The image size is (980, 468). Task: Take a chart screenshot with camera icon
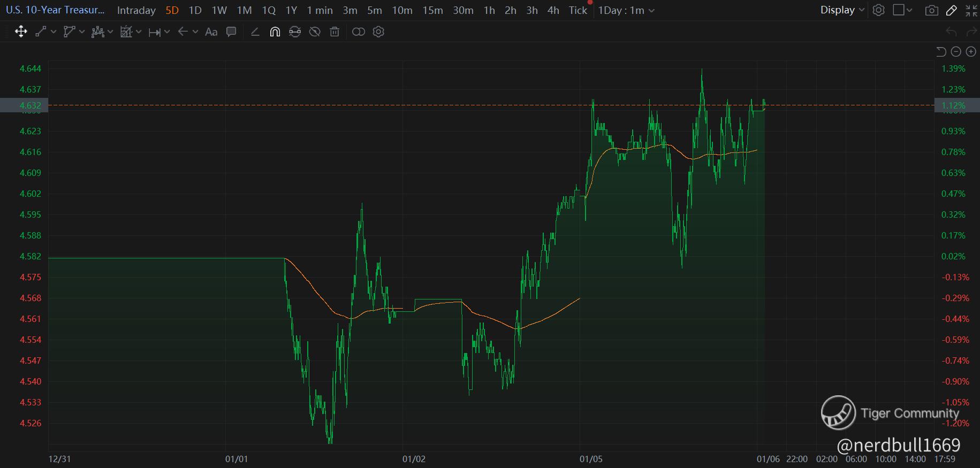click(932, 10)
